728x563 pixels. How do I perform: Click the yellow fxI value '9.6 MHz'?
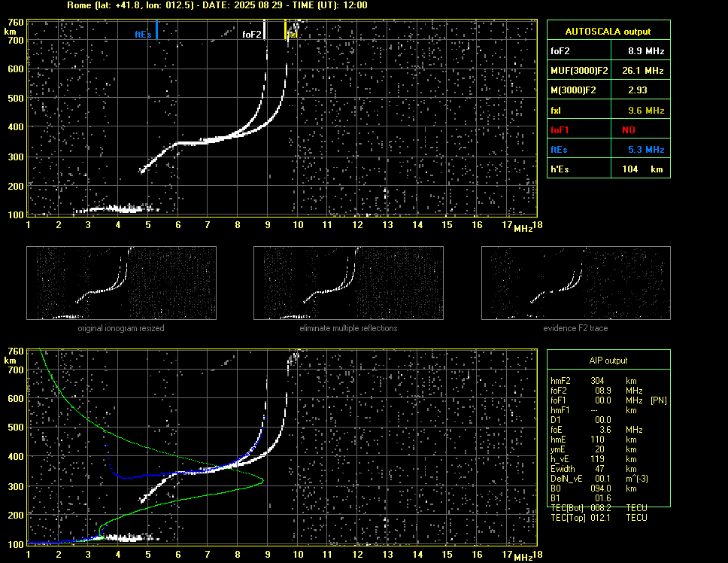tap(646, 111)
